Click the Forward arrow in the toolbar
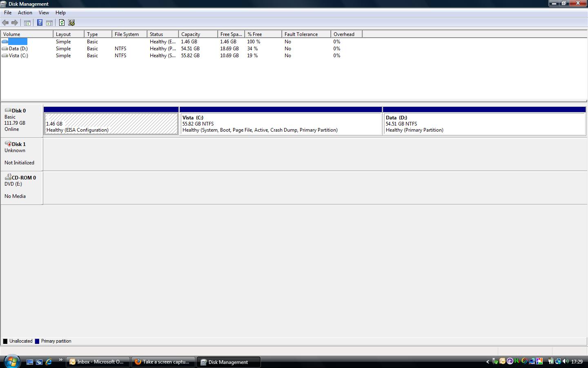 [15, 23]
